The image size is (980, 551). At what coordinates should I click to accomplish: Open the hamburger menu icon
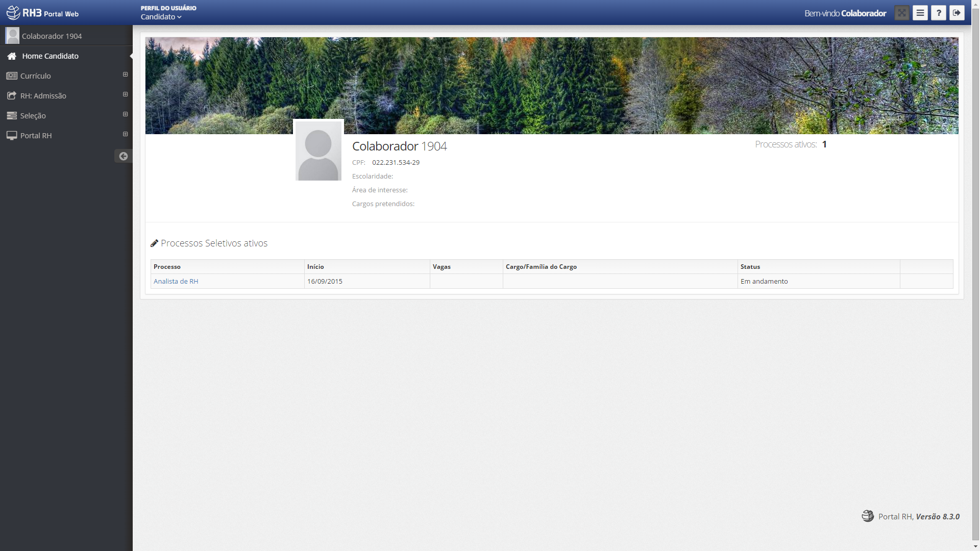(920, 13)
